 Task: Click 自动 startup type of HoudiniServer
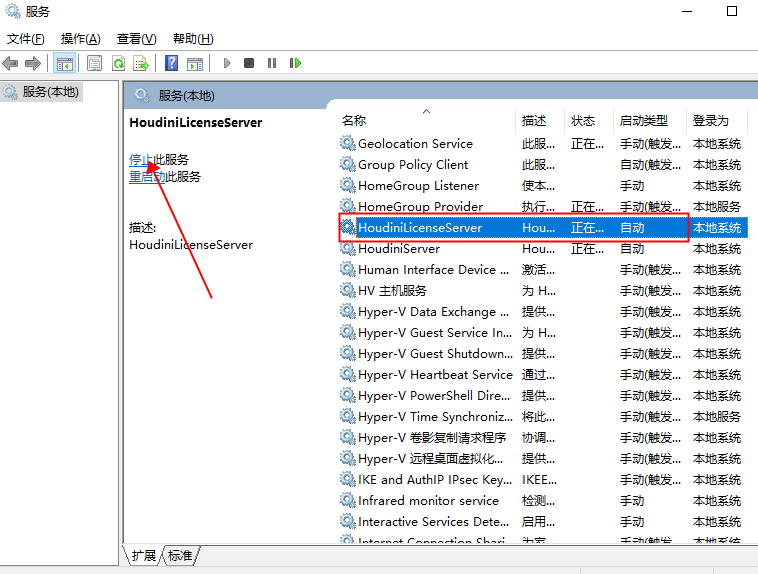click(632, 249)
